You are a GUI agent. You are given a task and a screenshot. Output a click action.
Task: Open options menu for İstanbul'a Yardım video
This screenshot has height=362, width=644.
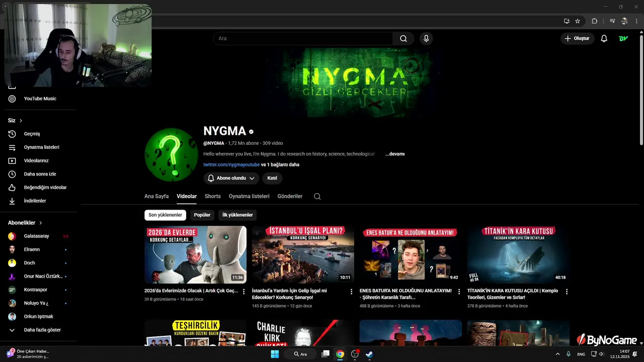pos(352,292)
